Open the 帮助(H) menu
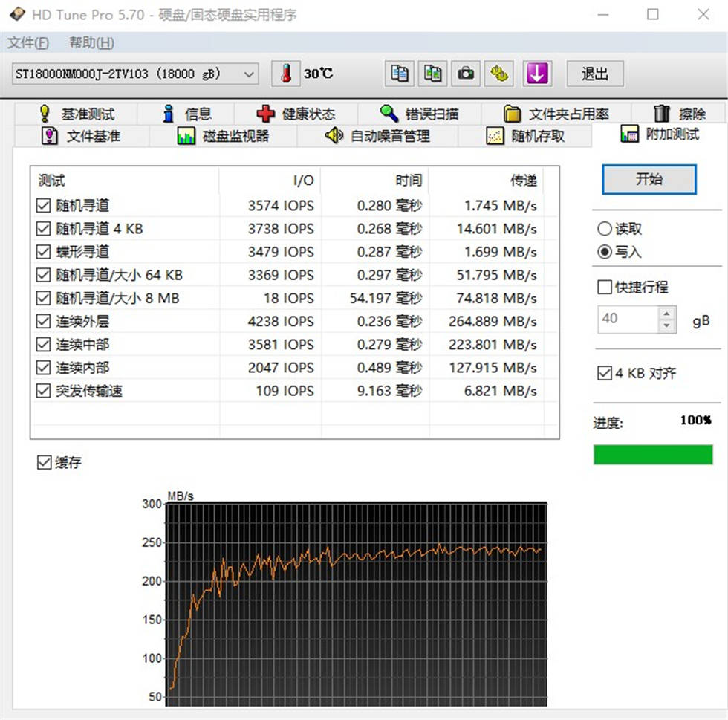The width and height of the screenshot is (728, 720). [91, 43]
